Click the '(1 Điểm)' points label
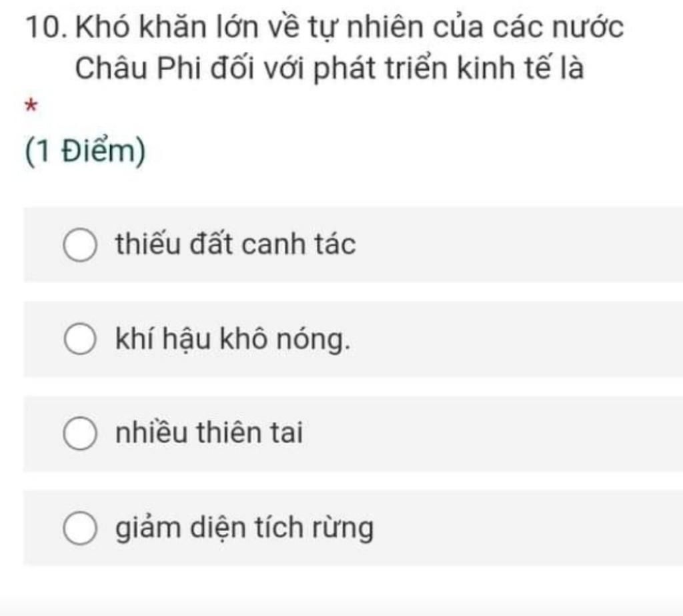 (x=85, y=151)
